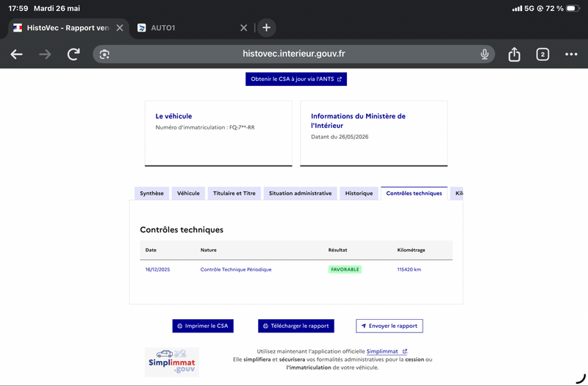The height and width of the screenshot is (386, 588).
Task: Tap the histovec.interieur.gouv.fr address field
Action: point(293,54)
